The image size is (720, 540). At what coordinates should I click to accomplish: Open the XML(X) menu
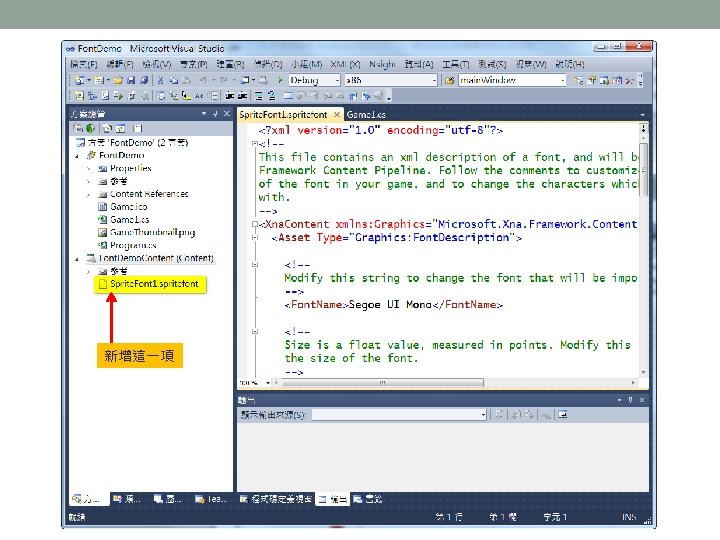345,64
